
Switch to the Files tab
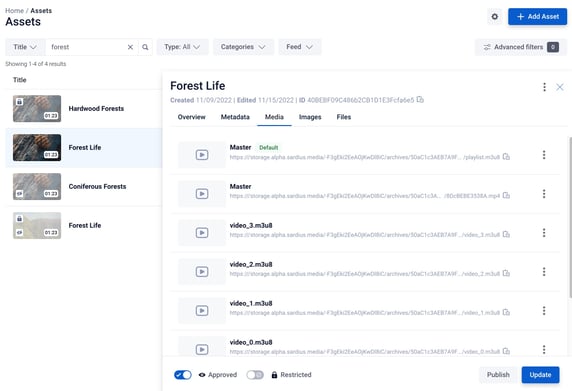click(x=344, y=117)
